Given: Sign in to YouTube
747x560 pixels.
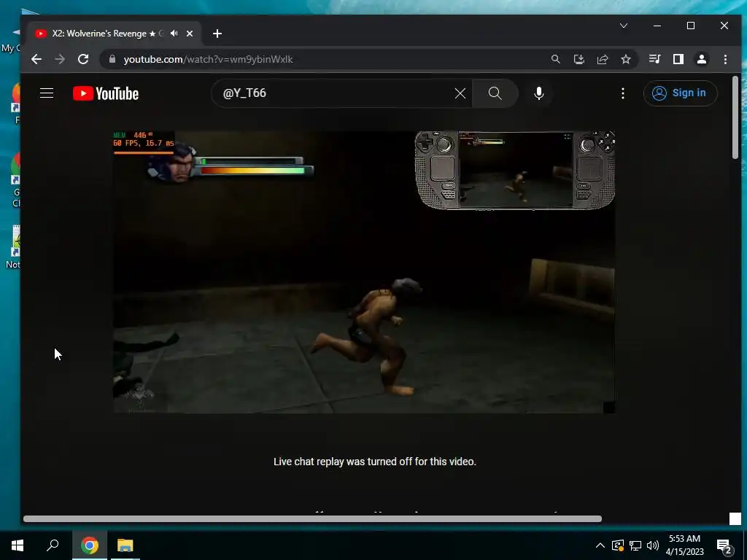Looking at the screenshot, I should tap(680, 93).
